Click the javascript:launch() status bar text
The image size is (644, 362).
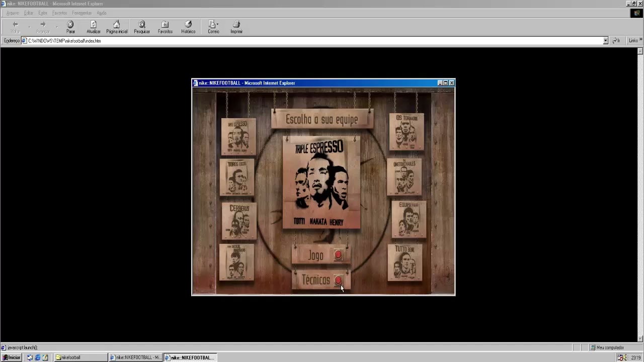tap(23, 347)
